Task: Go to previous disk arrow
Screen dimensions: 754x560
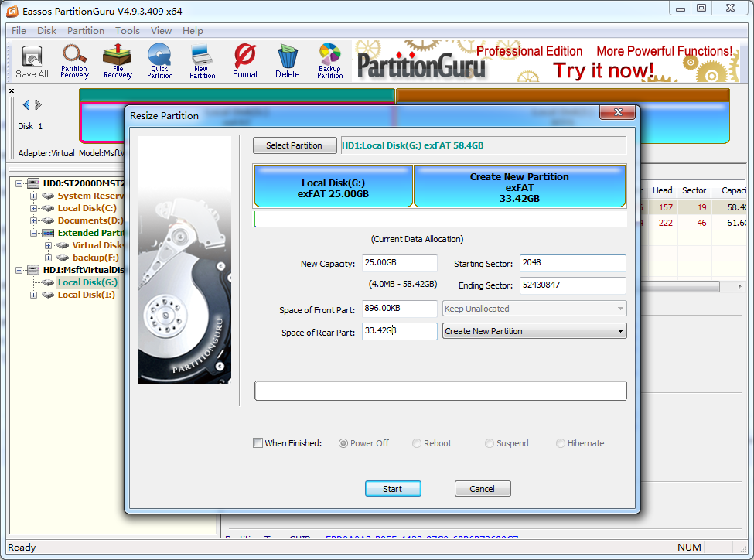Action: click(26, 104)
